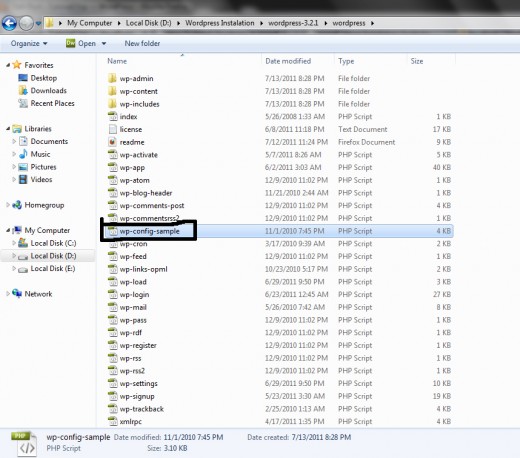Select the readme Firefox document icon

tap(113, 142)
